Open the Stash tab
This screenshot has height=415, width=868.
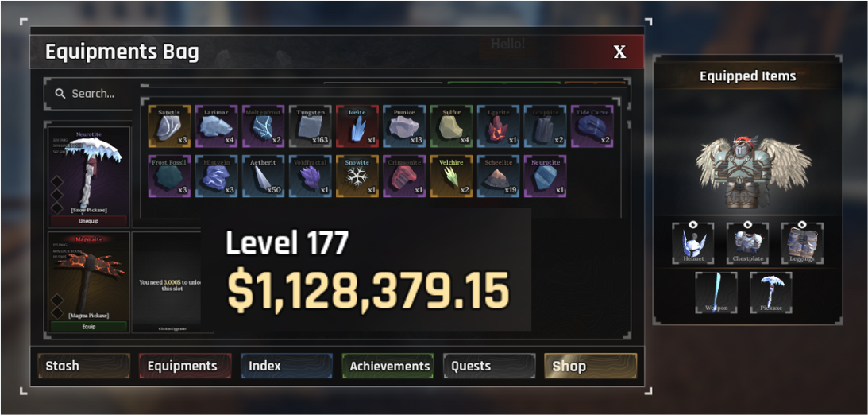tap(83, 366)
